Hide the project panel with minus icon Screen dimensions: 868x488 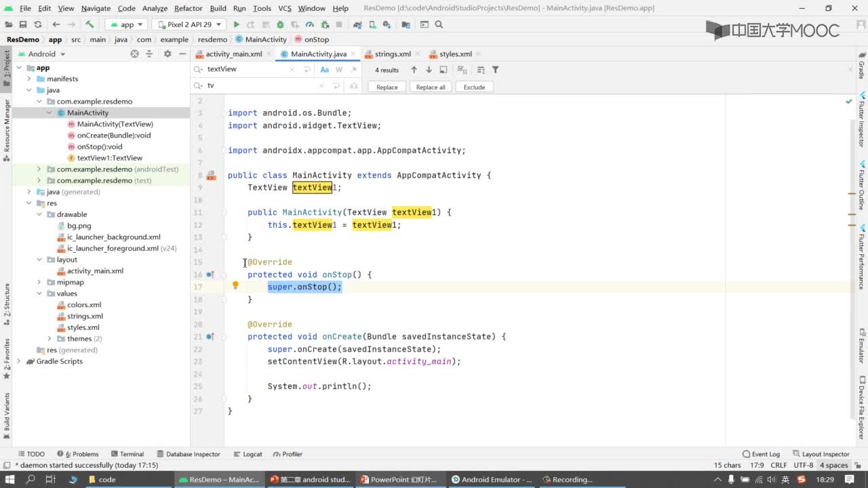[x=182, y=54]
